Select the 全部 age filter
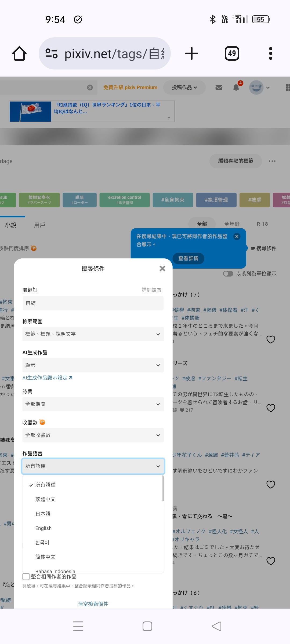Image resolution: width=290 pixels, height=644 pixels. pos(202,224)
